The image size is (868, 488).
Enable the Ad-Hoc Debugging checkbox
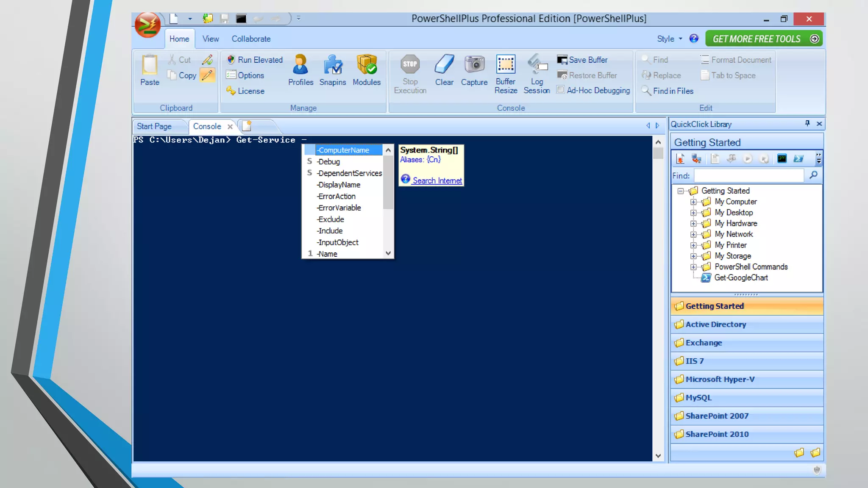[560, 90]
